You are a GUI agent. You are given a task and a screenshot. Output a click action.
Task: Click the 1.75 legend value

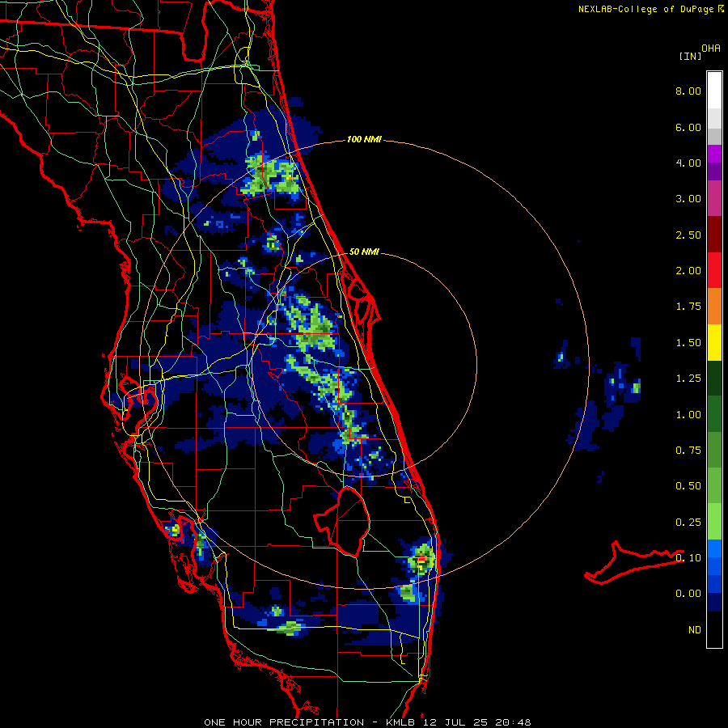pos(688,307)
